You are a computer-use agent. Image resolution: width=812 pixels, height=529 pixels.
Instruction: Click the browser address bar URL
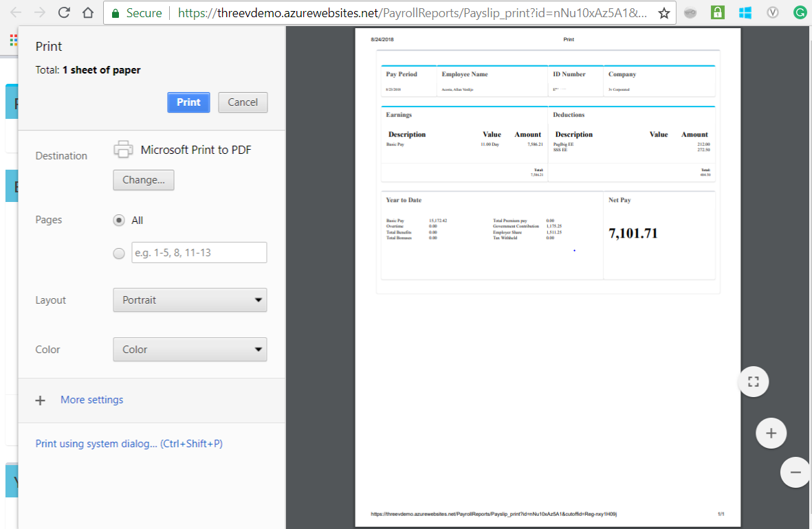tap(411, 13)
